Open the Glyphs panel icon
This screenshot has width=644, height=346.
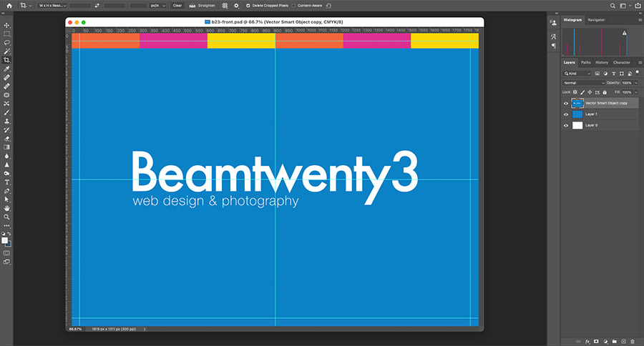point(553,36)
